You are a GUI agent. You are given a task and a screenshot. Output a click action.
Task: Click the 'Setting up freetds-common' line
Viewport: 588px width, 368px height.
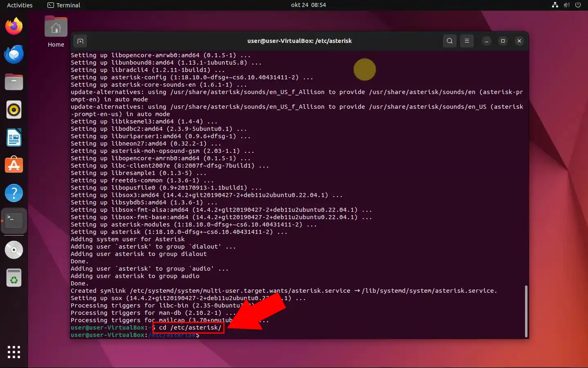(x=142, y=180)
